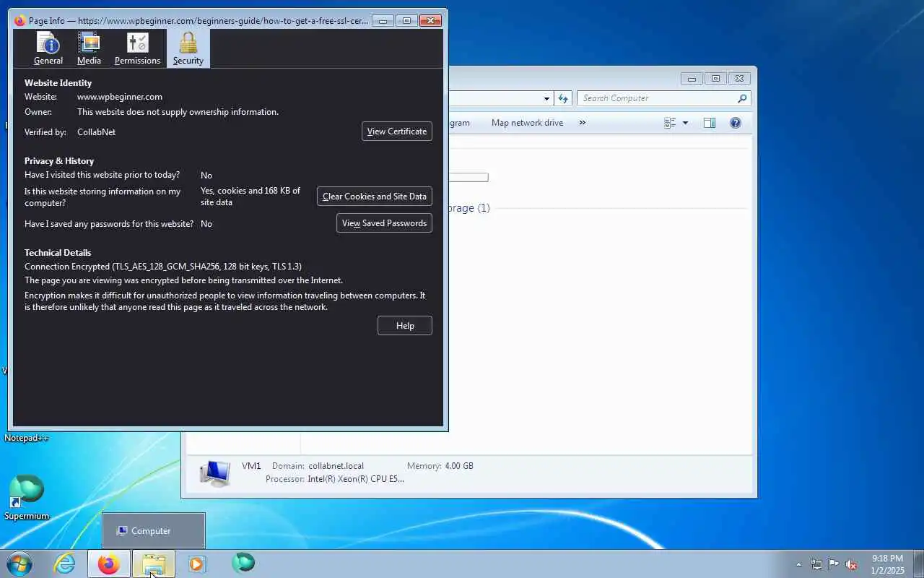
Task: Click the View Certificate button
Action: tap(396, 131)
